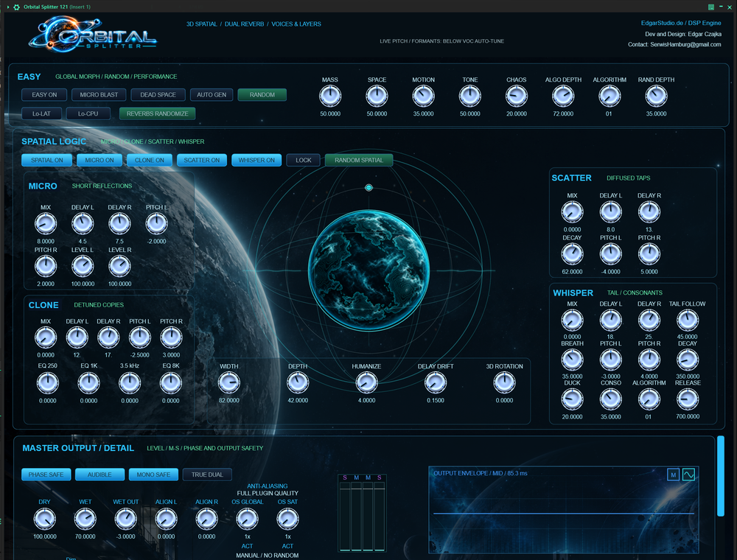Click the 72.0000 value under ALGO DEPTH

[x=563, y=114]
